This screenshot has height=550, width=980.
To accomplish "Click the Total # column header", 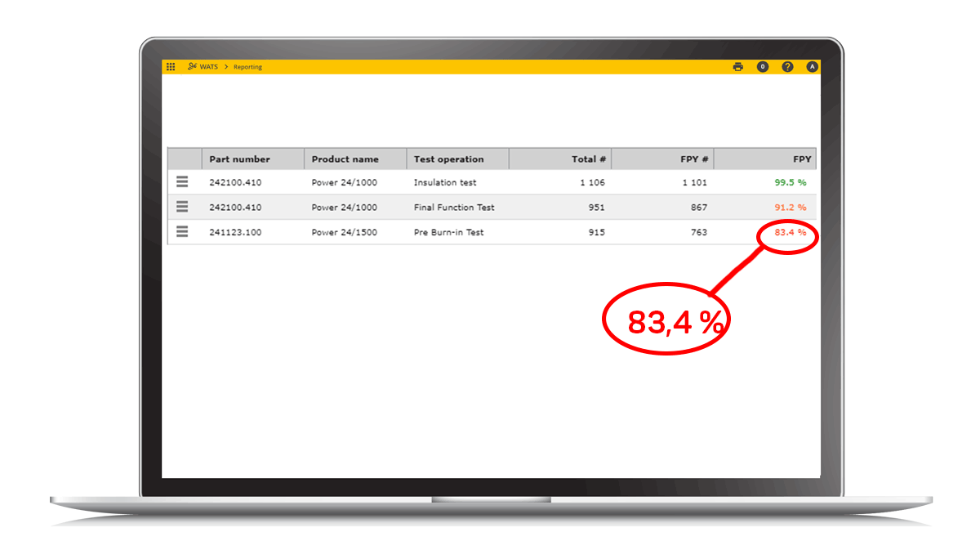I will click(x=589, y=159).
